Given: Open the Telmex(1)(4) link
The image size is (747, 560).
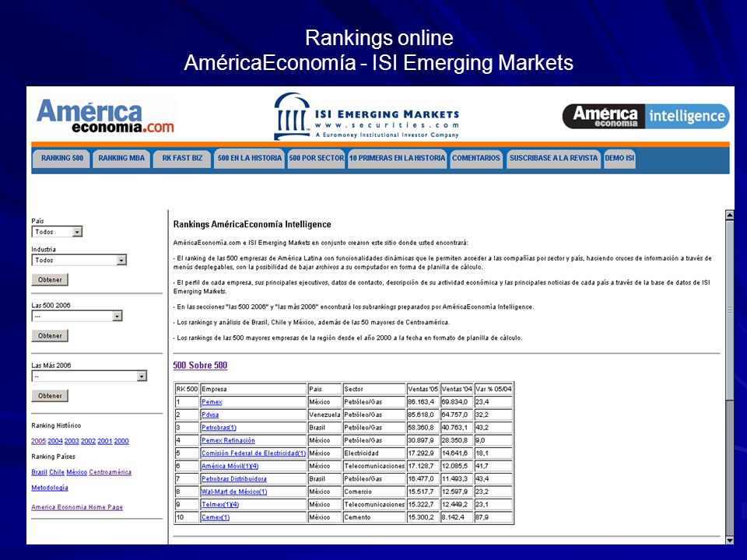Looking at the screenshot, I should click(x=220, y=505).
